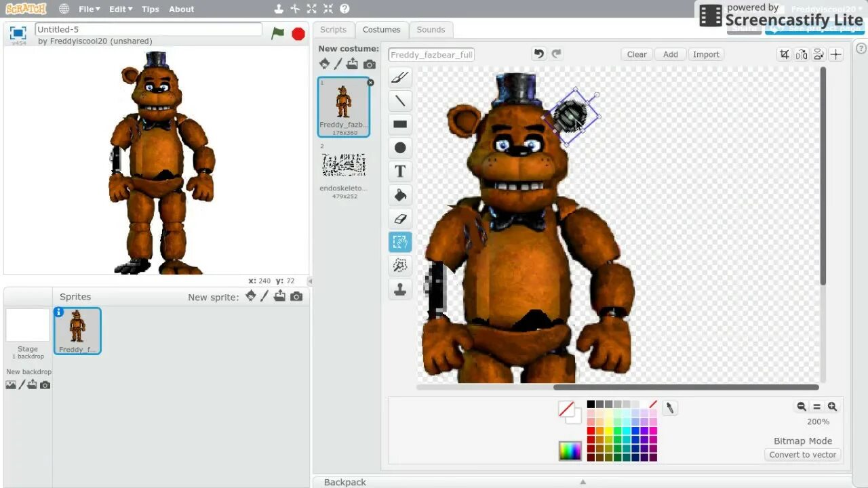Click the red stop sign

[298, 33]
